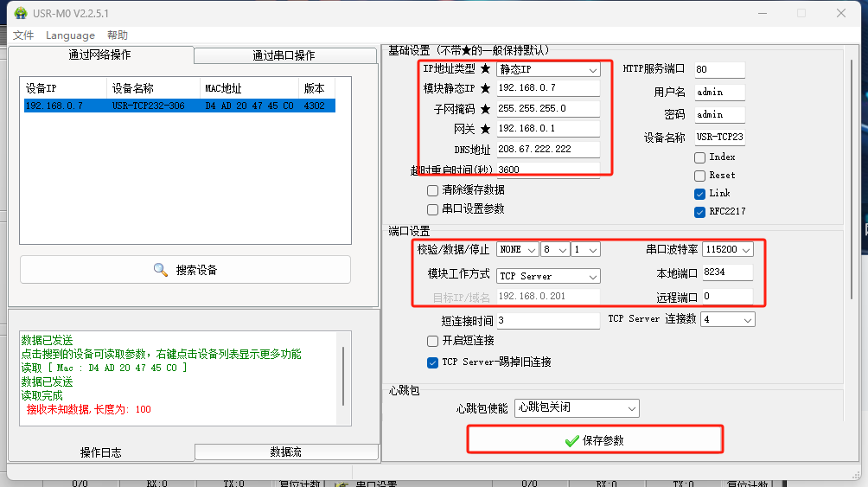
Task: Click the 搜索设备 button
Action: [186, 270]
